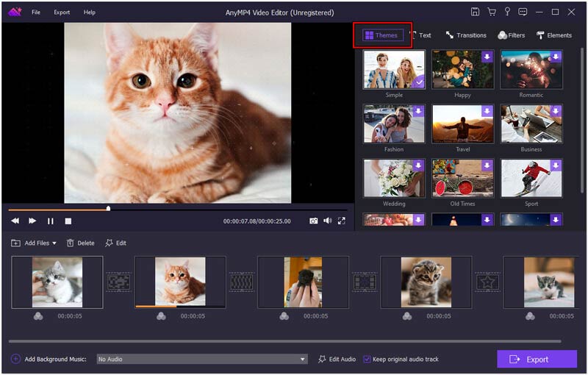
Task: Expand the Add Files dropdown arrow
Action: coord(54,243)
